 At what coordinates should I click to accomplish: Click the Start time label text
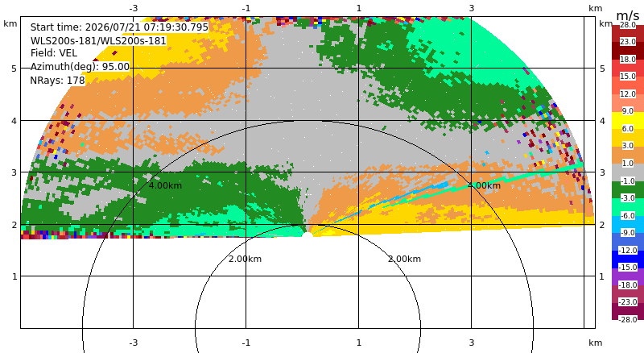tap(119, 27)
